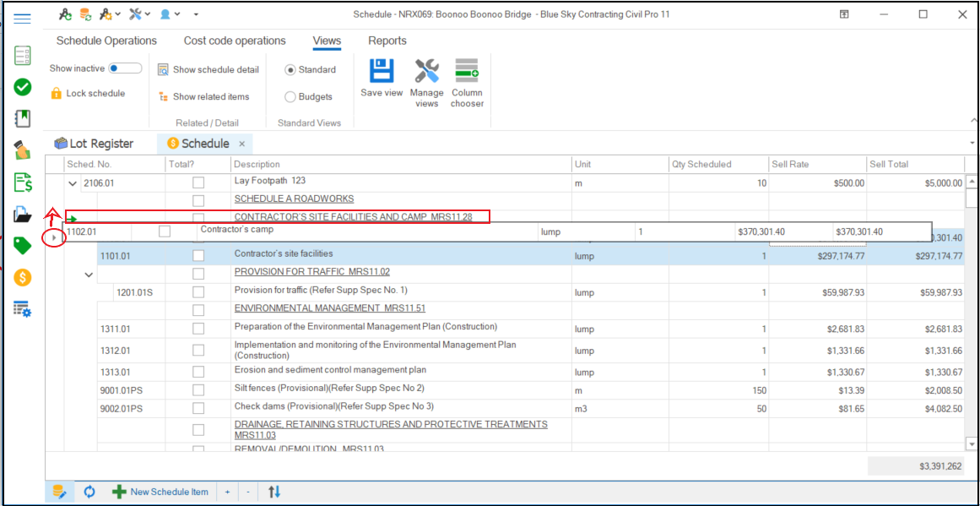Open the Schedule Operations ribbon tab
Image resolution: width=980 pixels, height=506 pixels.
coord(107,41)
